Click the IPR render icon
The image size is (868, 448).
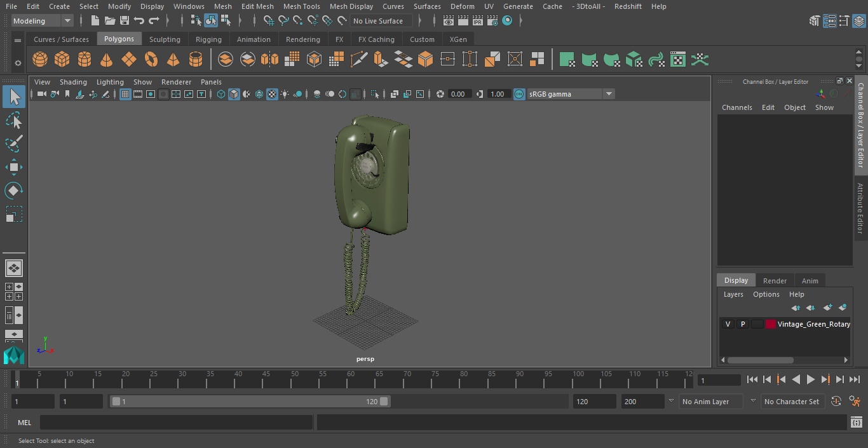[x=478, y=21]
